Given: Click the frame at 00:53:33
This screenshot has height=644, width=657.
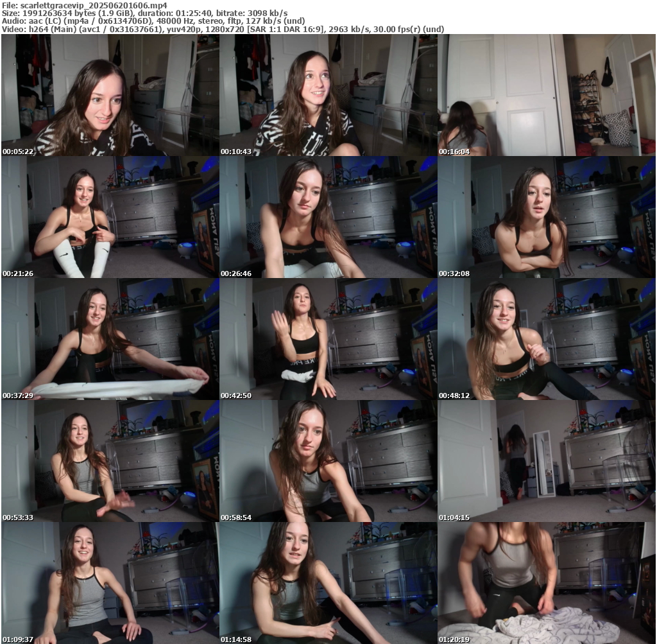Looking at the screenshot, I should [110, 461].
